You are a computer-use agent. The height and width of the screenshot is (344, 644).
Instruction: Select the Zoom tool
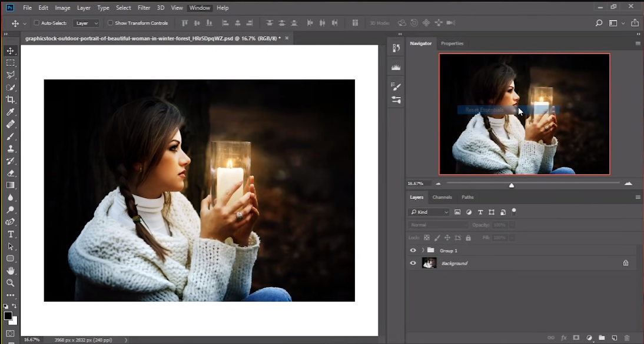[x=11, y=283]
